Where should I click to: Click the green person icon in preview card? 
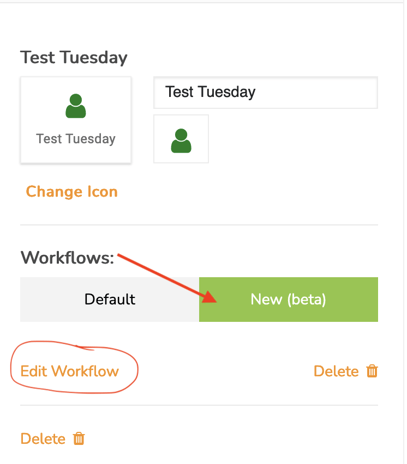tap(76, 106)
